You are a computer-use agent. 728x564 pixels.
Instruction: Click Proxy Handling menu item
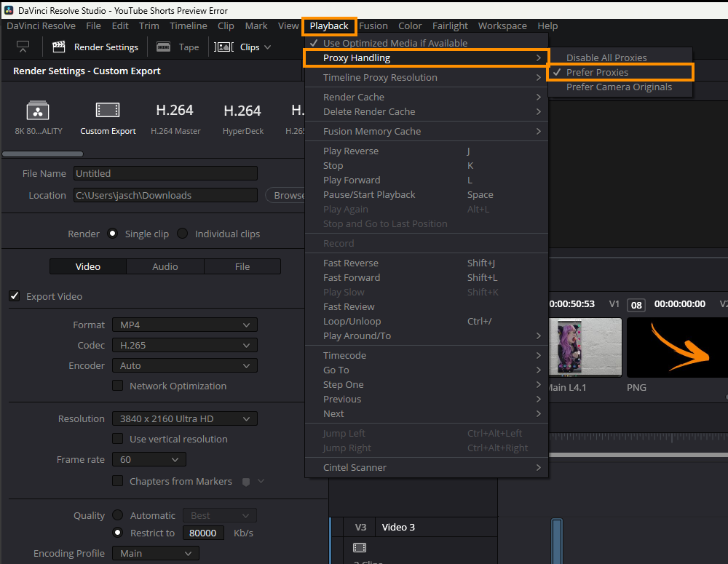tap(426, 58)
